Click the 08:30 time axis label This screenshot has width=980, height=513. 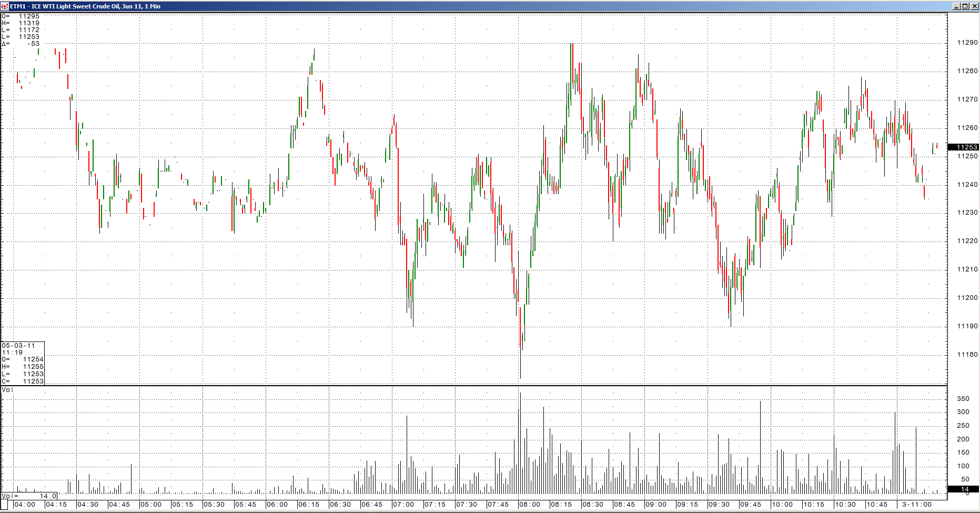(x=593, y=505)
